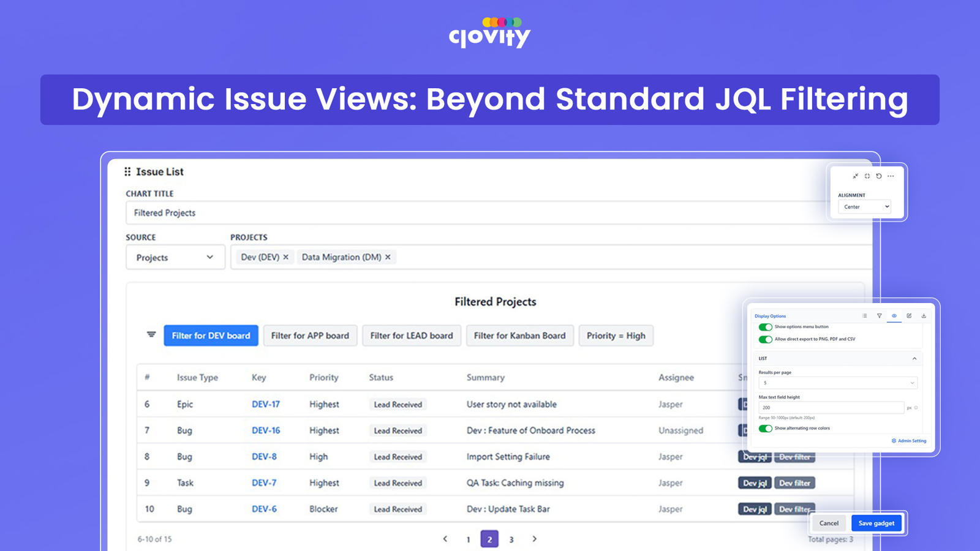Click Dev filter tag in DEV-7 row
This screenshot has height=551, width=980.
[x=794, y=483]
